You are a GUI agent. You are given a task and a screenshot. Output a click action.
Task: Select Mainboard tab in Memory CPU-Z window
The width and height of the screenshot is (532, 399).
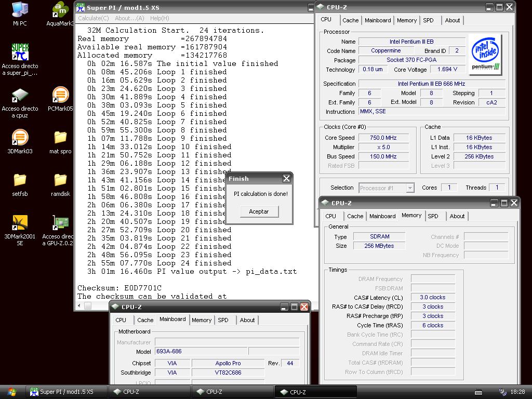[382, 216]
